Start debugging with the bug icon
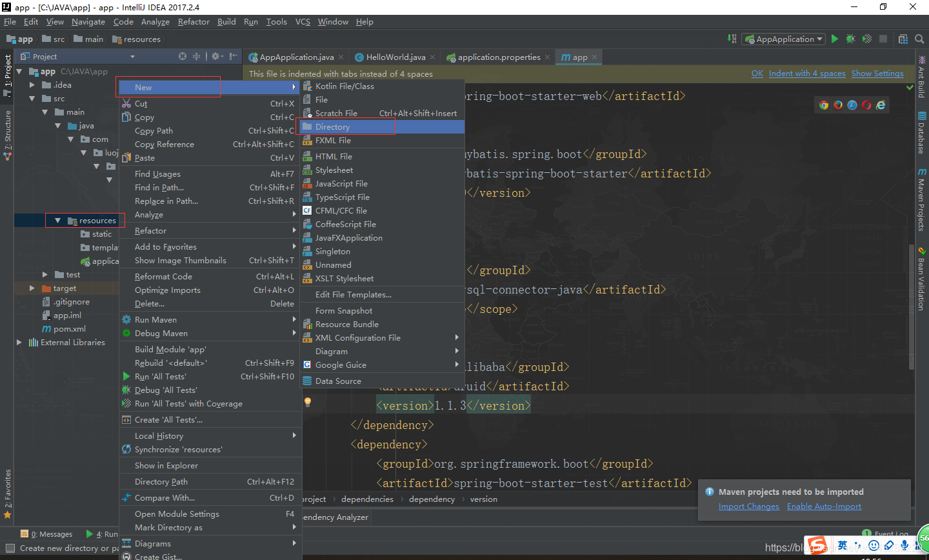Screen dimensions: 929x560 coord(851,39)
